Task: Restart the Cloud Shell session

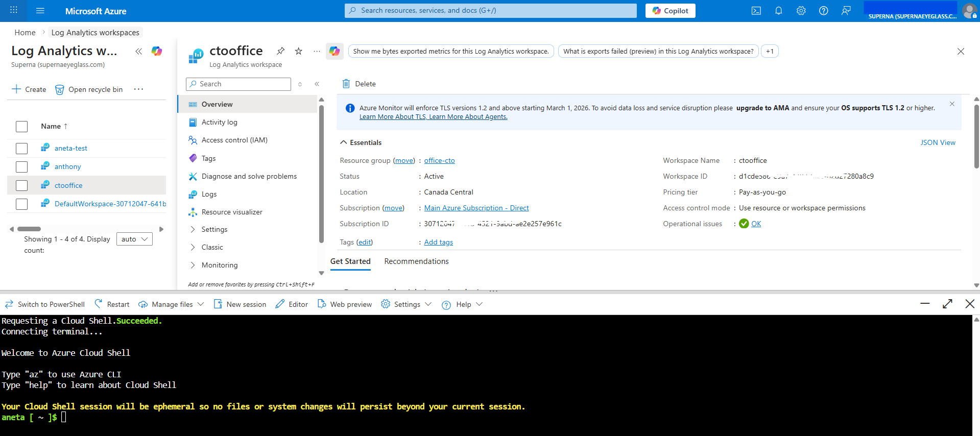Action: tap(112, 304)
